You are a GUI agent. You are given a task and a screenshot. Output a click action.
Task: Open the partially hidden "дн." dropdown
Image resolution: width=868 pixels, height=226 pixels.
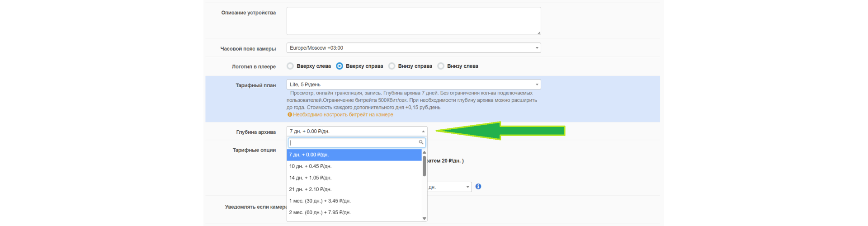click(449, 187)
